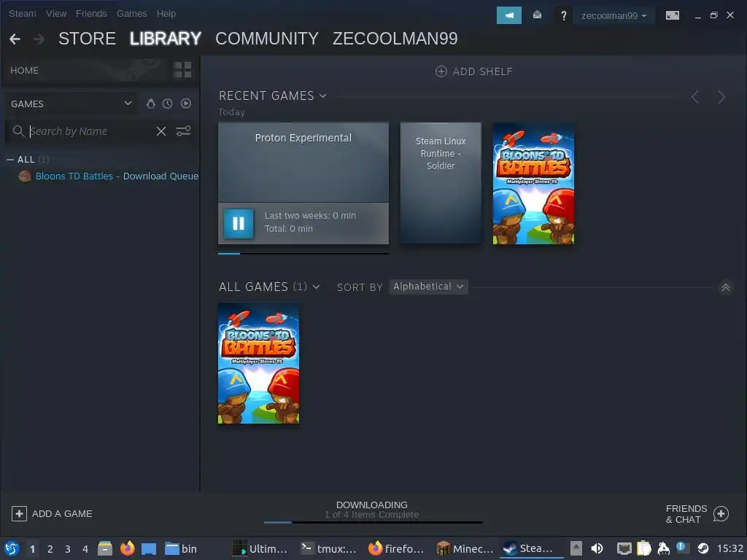Click the Steam system tray icon
747x560 pixels.
tap(703, 548)
